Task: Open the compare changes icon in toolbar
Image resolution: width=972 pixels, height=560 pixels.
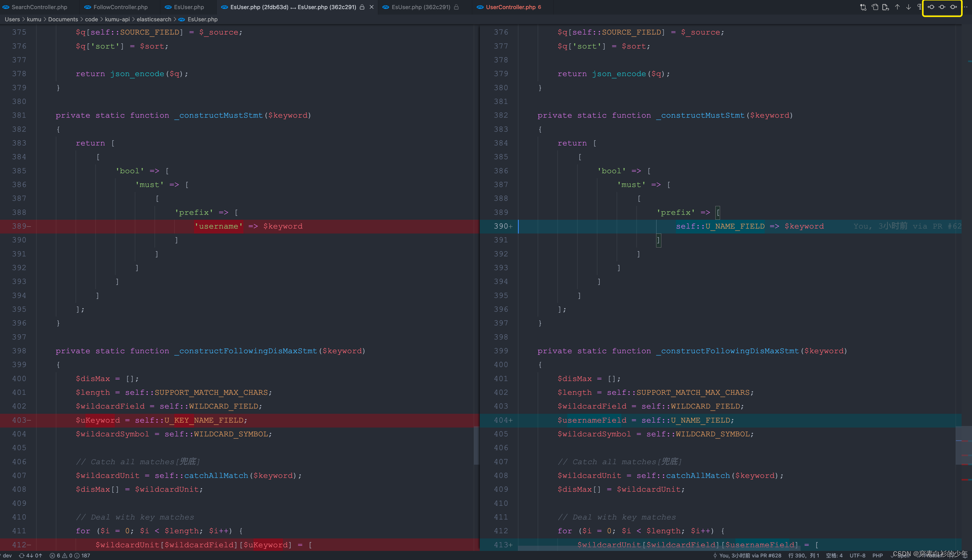Action: [x=863, y=7]
